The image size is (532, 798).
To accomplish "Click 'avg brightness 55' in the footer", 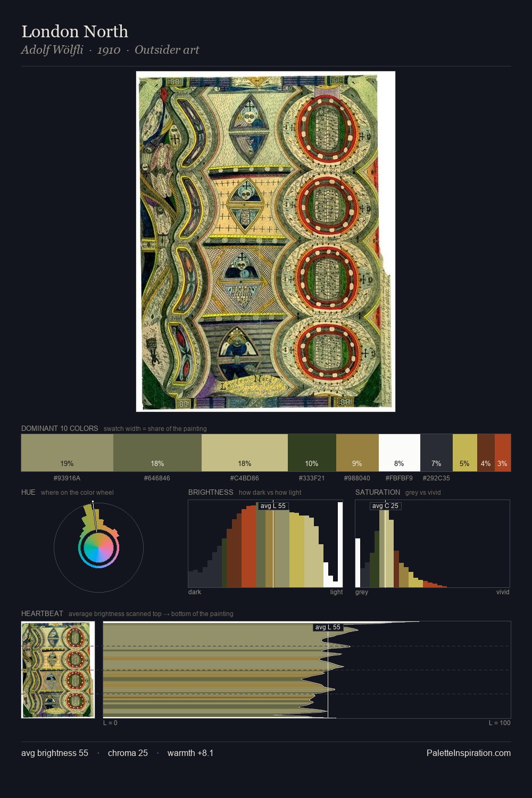I will [x=55, y=753].
